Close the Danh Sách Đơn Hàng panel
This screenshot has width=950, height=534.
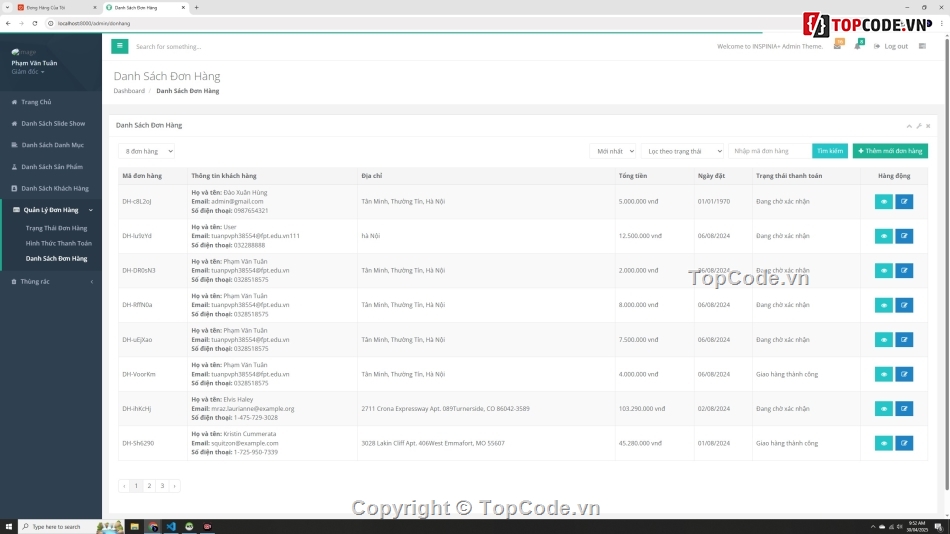coord(928,126)
